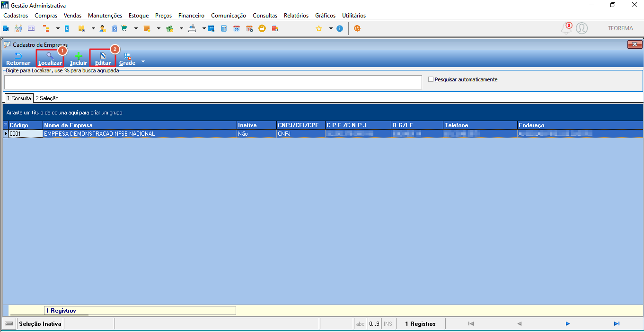Close the Cadastro de Empresas window

pyautogui.click(x=634, y=44)
